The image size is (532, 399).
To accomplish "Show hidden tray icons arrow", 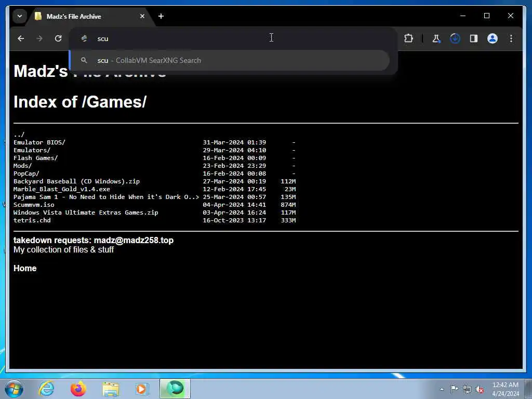I will click(x=442, y=389).
